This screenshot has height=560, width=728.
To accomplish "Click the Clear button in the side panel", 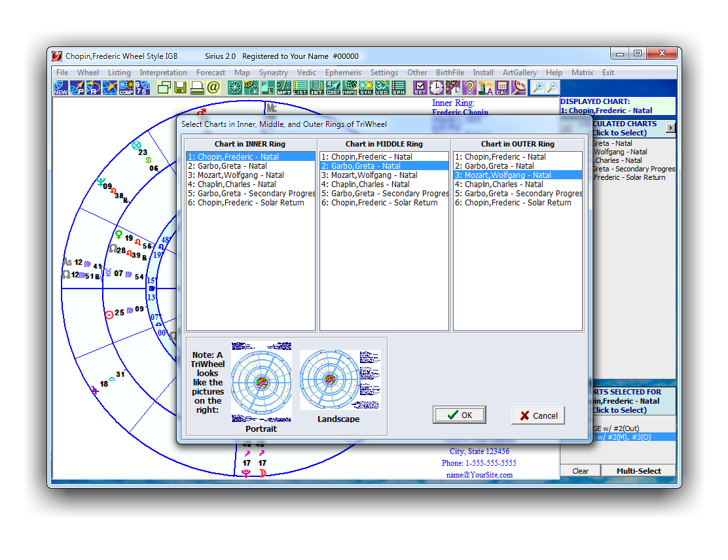I will point(580,471).
